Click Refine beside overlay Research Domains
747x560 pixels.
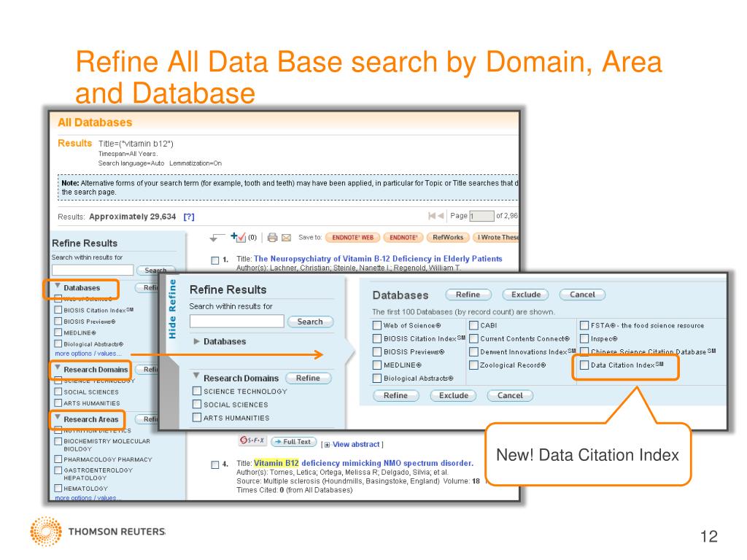click(x=308, y=378)
